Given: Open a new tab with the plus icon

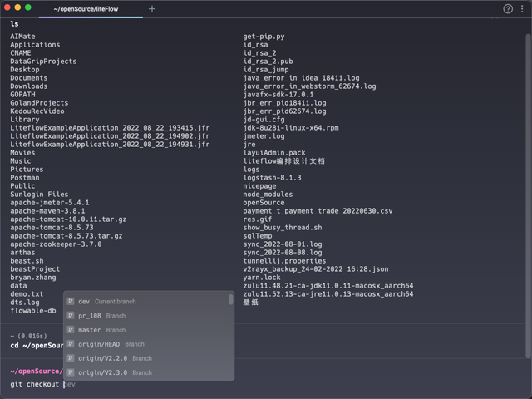Looking at the screenshot, I should pyautogui.click(x=151, y=8).
